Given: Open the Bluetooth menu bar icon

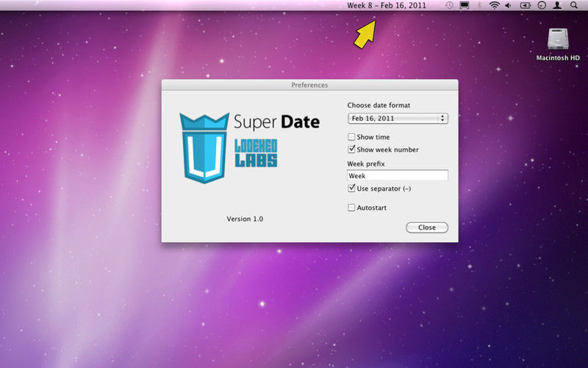Looking at the screenshot, I should pyautogui.click(x=479, y=5).
